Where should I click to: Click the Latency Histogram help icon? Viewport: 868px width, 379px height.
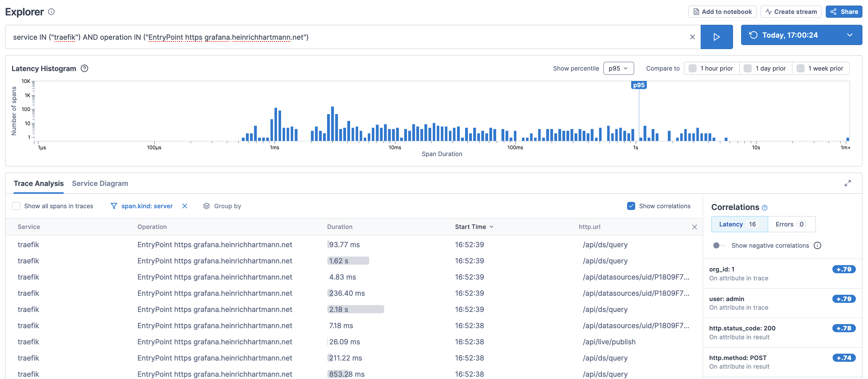[x=84, y=69]
